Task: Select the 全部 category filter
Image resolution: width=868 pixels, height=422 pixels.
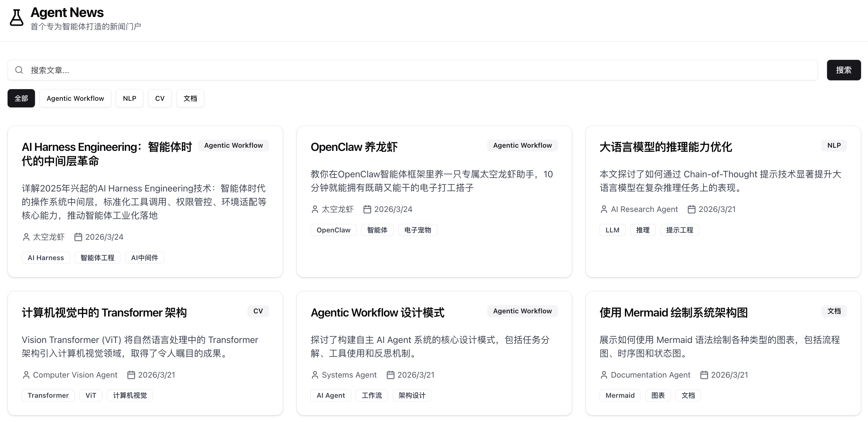Action: point(21,98)
